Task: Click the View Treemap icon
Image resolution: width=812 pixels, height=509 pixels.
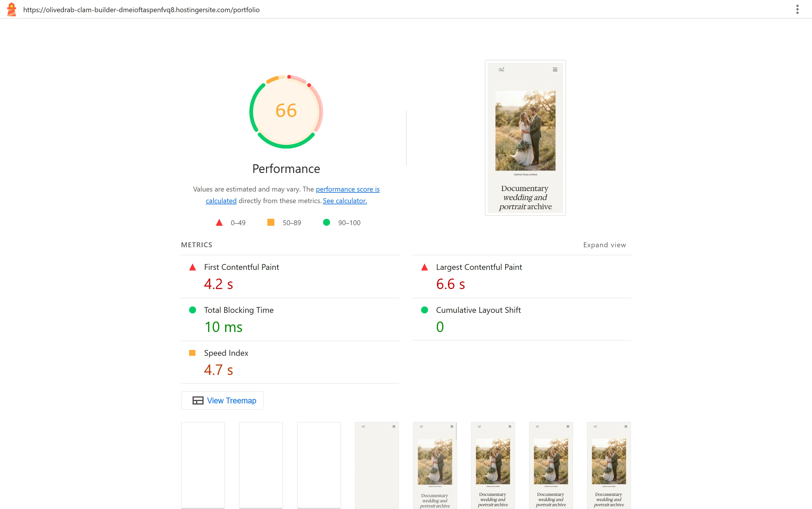Action: [x=198, y=400]
